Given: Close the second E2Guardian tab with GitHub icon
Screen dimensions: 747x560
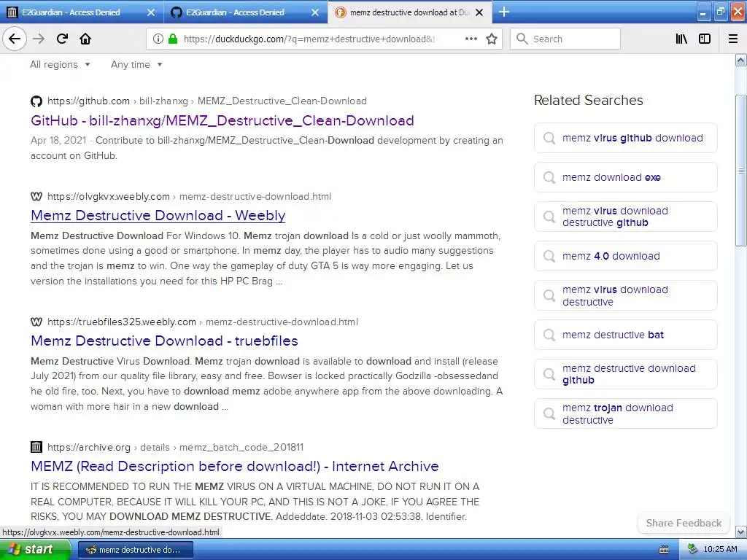Looking at the screenshot, I should [x=315, y=12].
